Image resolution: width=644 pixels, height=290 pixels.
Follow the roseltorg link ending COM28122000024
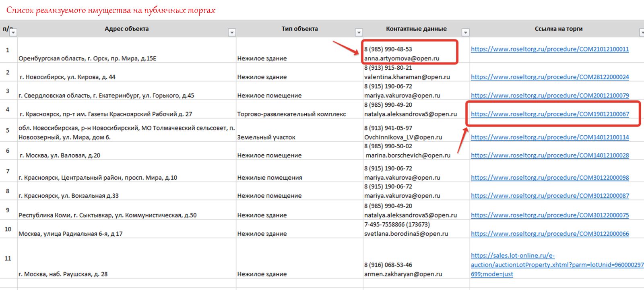click(549, 77)
